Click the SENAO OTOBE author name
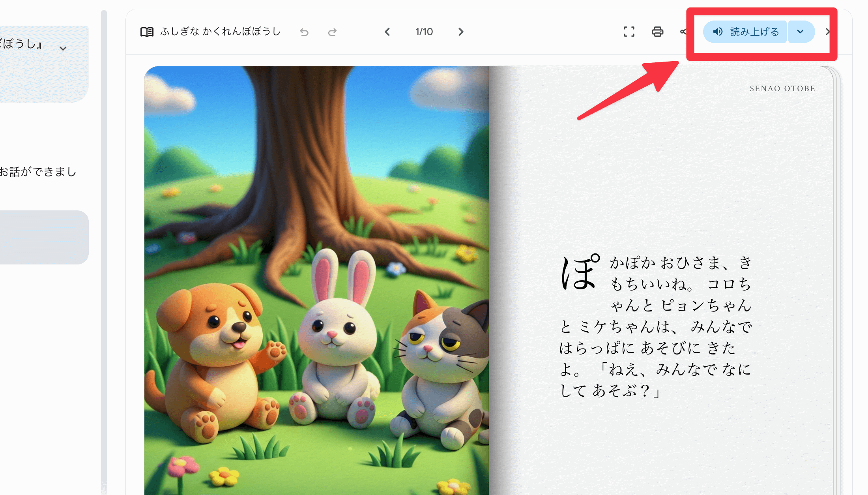The image size is (868, 495). 782,89
